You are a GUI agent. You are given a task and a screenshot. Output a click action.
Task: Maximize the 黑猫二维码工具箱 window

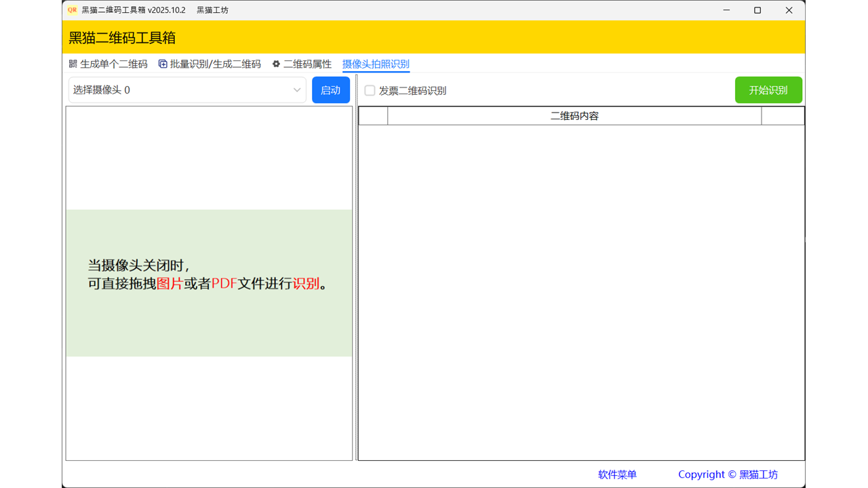click(757, 10)
